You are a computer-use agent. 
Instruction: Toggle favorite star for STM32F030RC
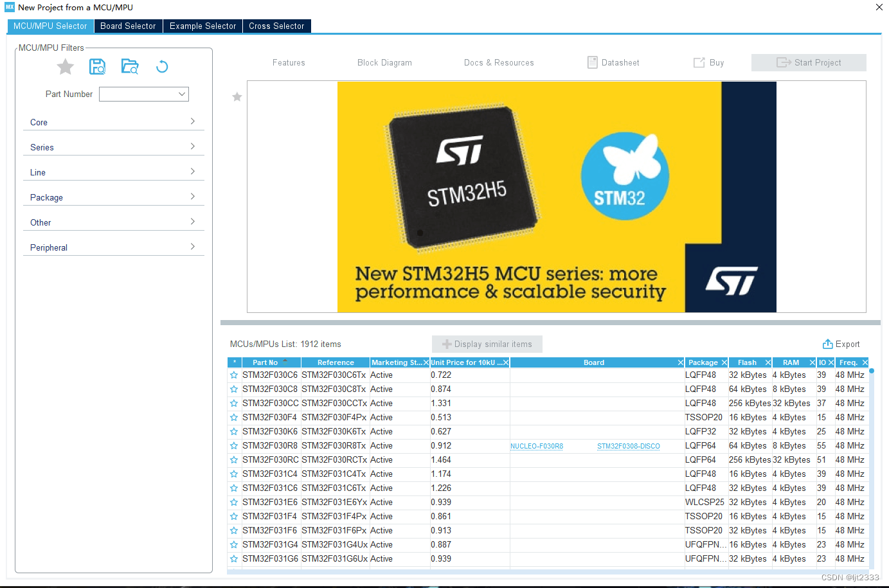coord(234,460)
